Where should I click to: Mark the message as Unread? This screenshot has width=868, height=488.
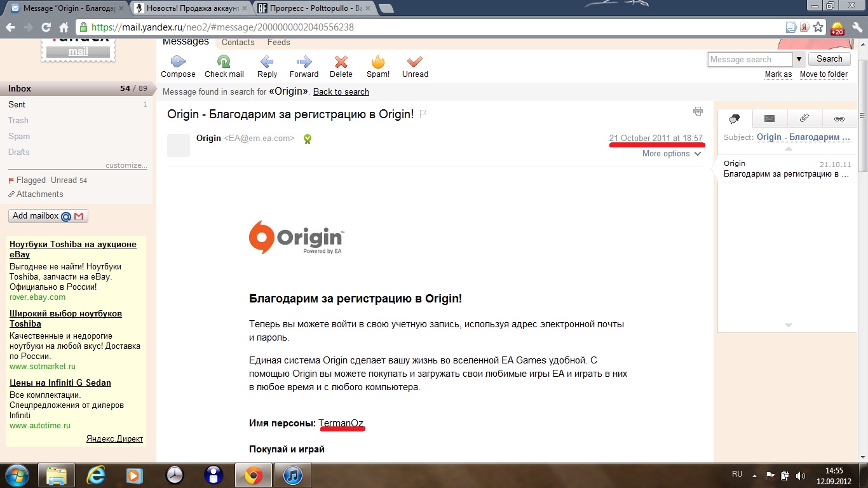[x=415, y=62]
